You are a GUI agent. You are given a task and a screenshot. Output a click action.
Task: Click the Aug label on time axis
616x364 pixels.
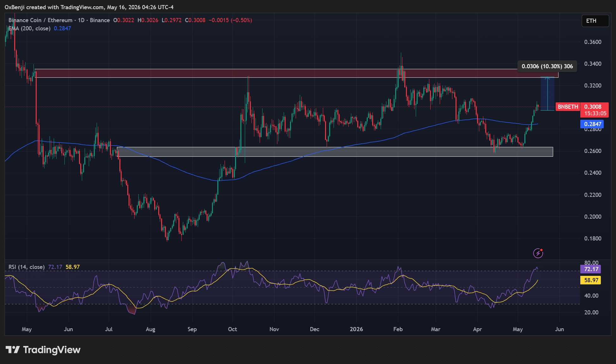pyautogui.click(x=150, y=329)
